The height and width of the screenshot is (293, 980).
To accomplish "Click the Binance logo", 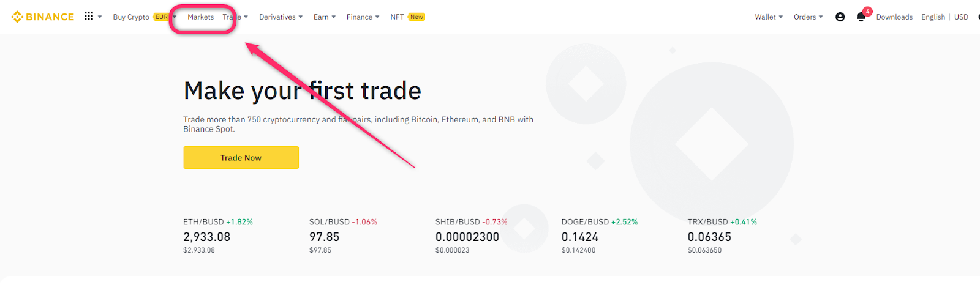I will tap(43, 17).
